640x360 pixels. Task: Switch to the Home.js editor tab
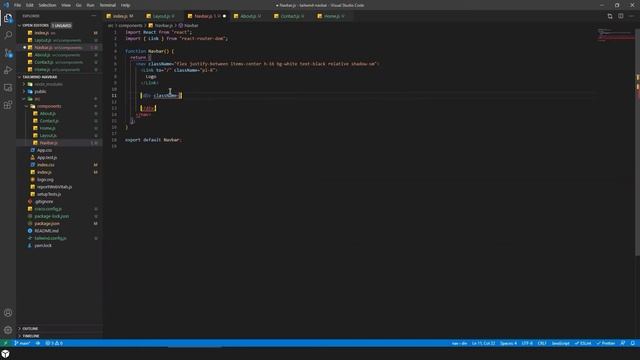(x=333, y=16)
